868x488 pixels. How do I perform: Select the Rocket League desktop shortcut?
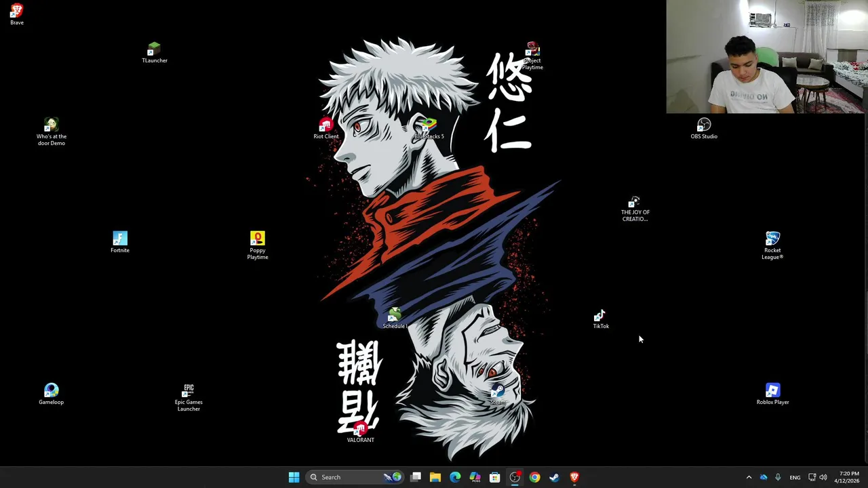tap(772, 245)
